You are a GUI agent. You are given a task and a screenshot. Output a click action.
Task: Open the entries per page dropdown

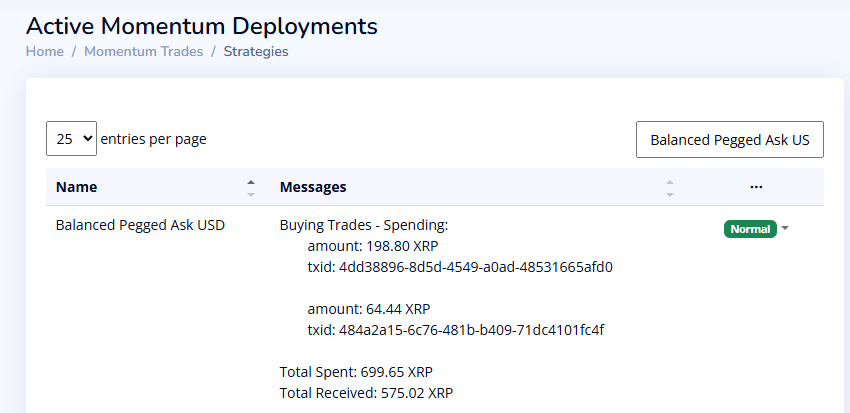coord(71,139)
